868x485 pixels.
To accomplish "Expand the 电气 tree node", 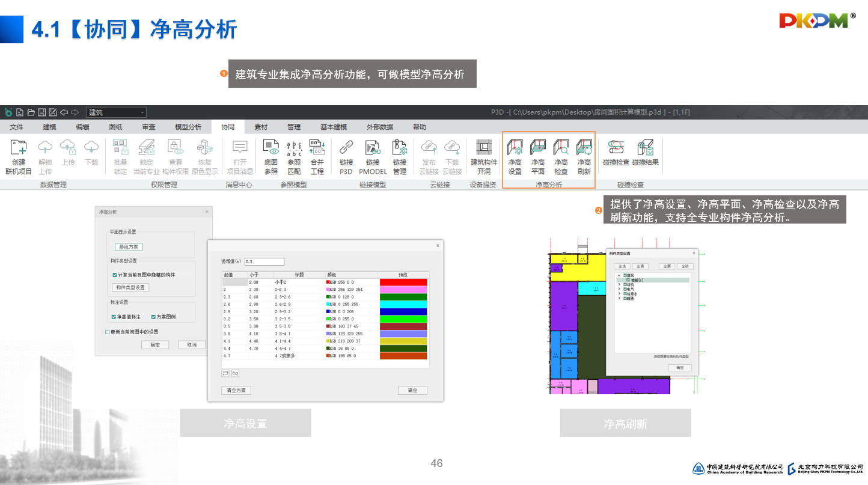I will pos(619,289).
